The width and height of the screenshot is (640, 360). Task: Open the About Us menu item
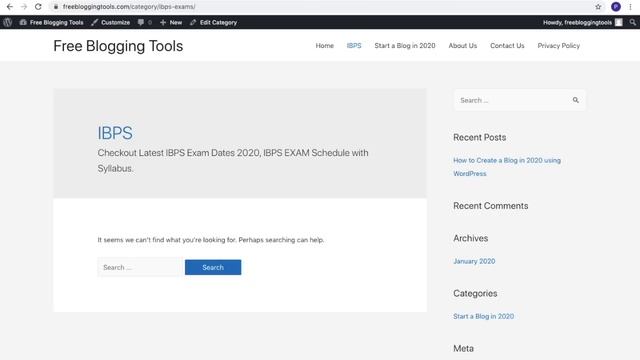pyautogui.click(x=463, y=46)
